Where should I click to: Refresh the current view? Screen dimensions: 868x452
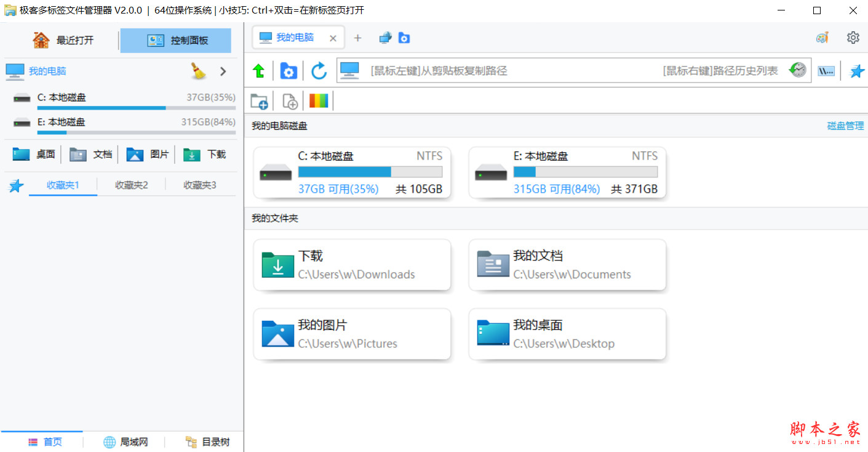(319, 70)
